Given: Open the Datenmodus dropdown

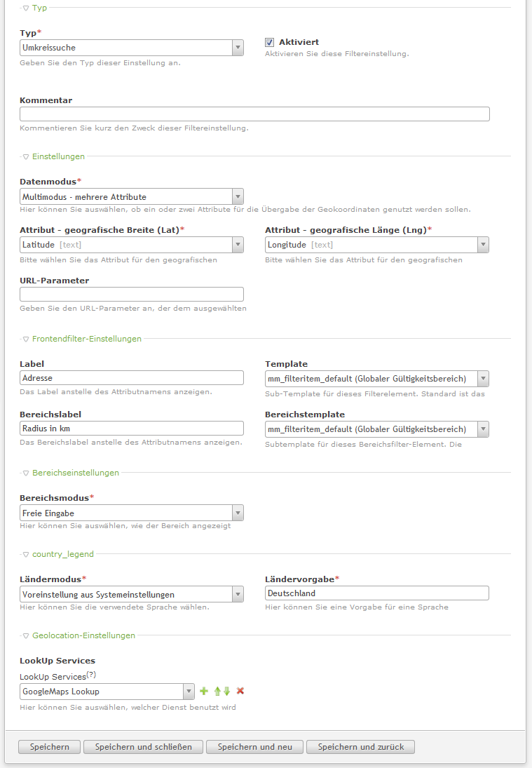Looking at the screenshot, I should 132,196.
